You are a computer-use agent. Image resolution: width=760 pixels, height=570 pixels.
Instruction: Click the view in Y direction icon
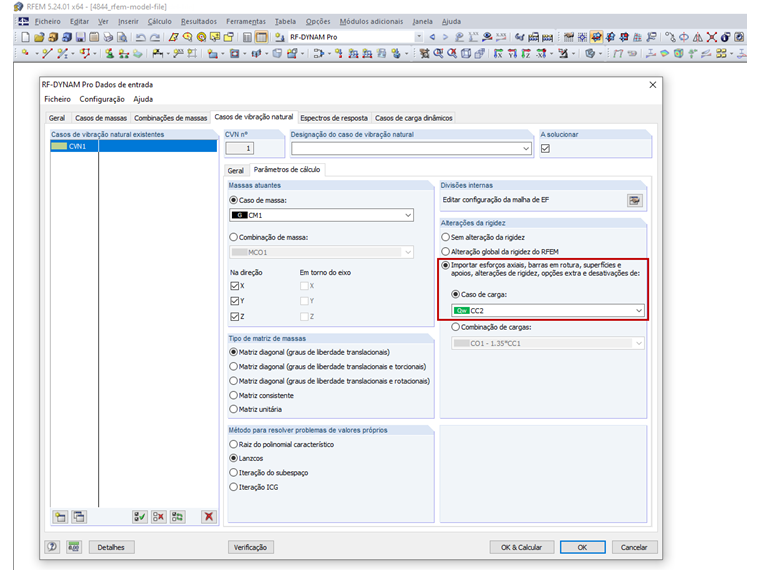512,53
